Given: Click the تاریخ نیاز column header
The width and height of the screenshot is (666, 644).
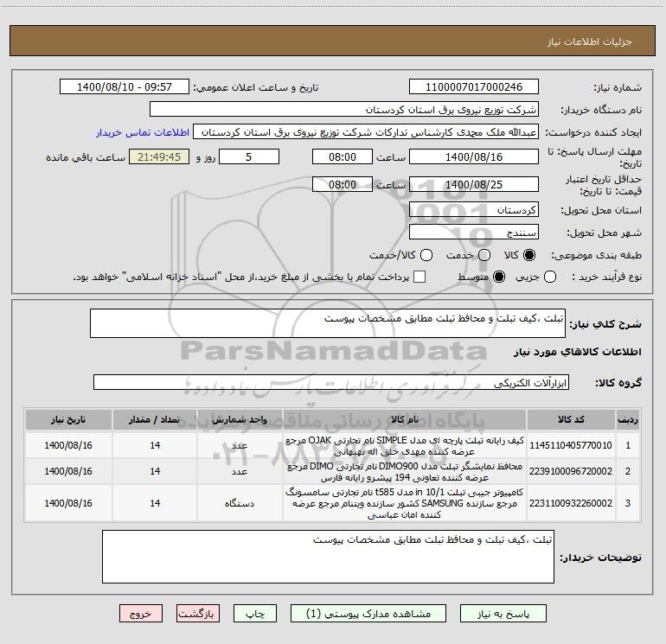Looking at the screenshot, I should tap(68, 419).
